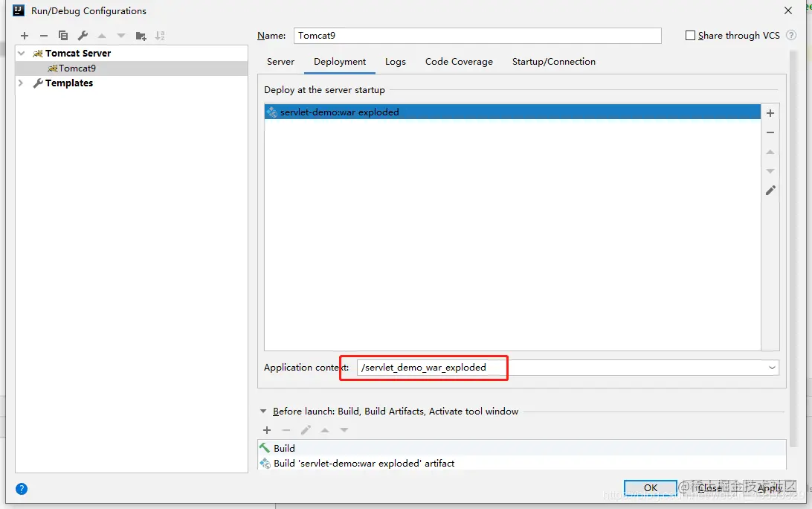This screenshot has height=509, width=812.
Task: Show Share through VCS help hint
Action: [x=790, y=35]
